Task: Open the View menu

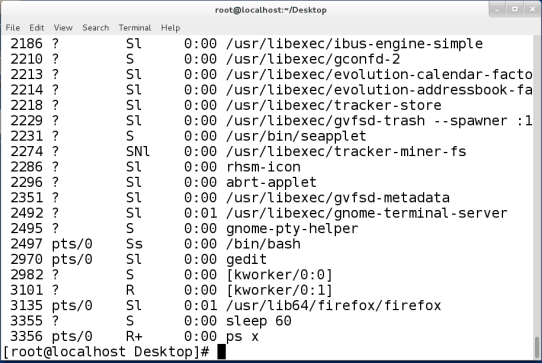Action: tap(63, 28)
